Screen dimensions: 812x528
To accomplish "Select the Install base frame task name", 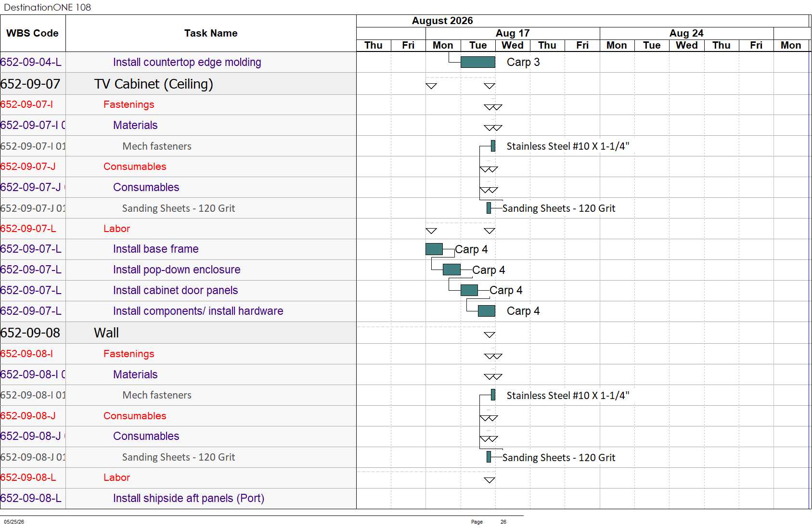I will [x=156, y=249].
